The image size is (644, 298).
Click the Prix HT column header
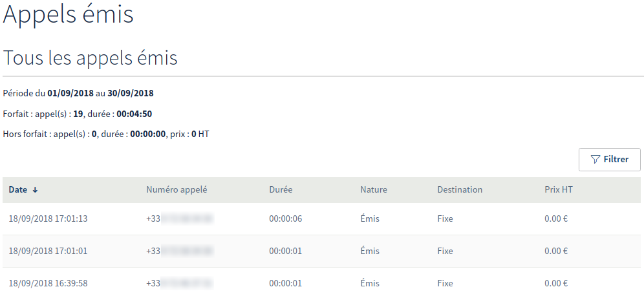[x=559, y=190]
